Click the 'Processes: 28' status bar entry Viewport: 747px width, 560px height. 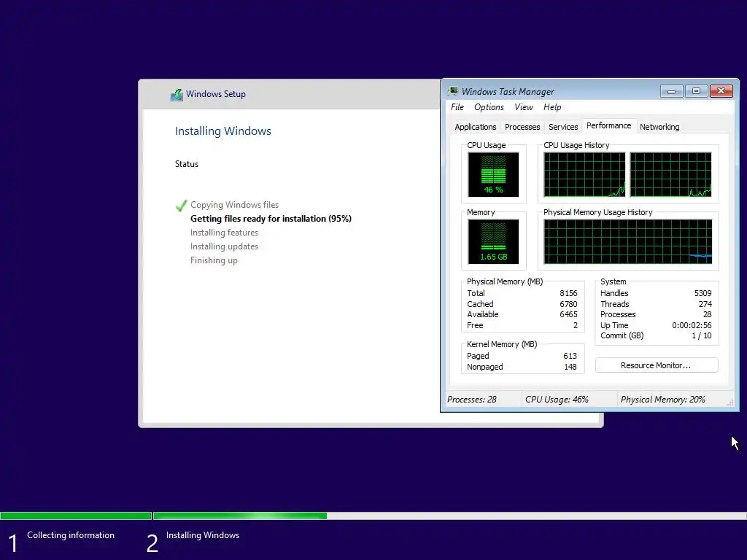click(x=472, y=400)
